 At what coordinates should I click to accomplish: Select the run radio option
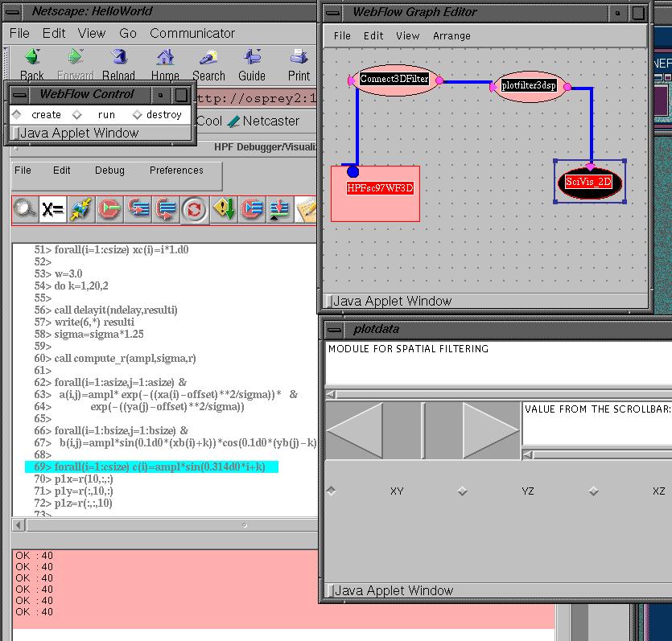coord(77,114)
